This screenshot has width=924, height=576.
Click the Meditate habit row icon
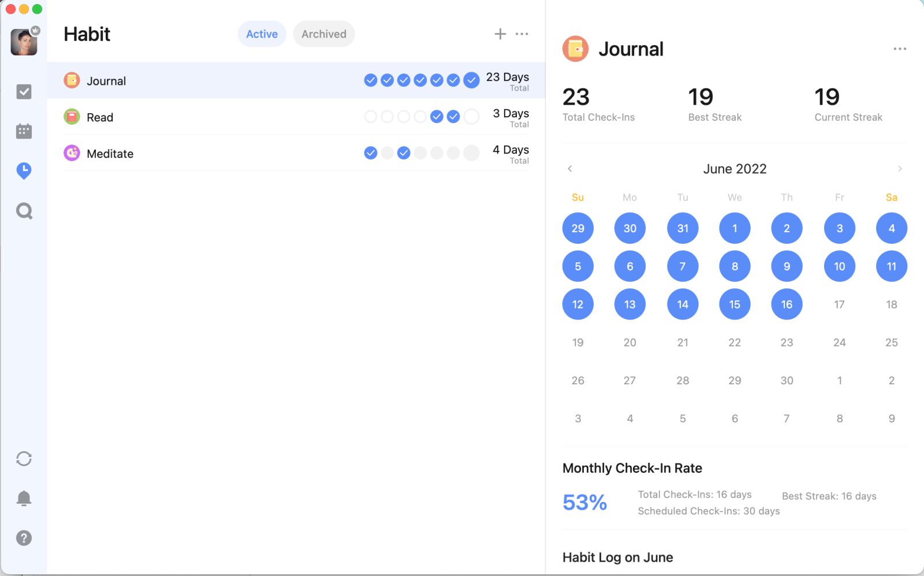tap(72, 153)
